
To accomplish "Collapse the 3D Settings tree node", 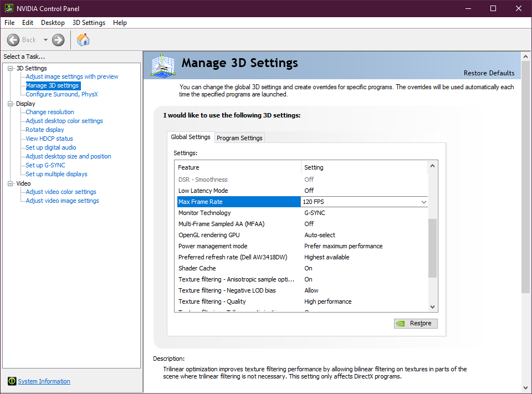I will pyautogui.click(x=11, y=68).
